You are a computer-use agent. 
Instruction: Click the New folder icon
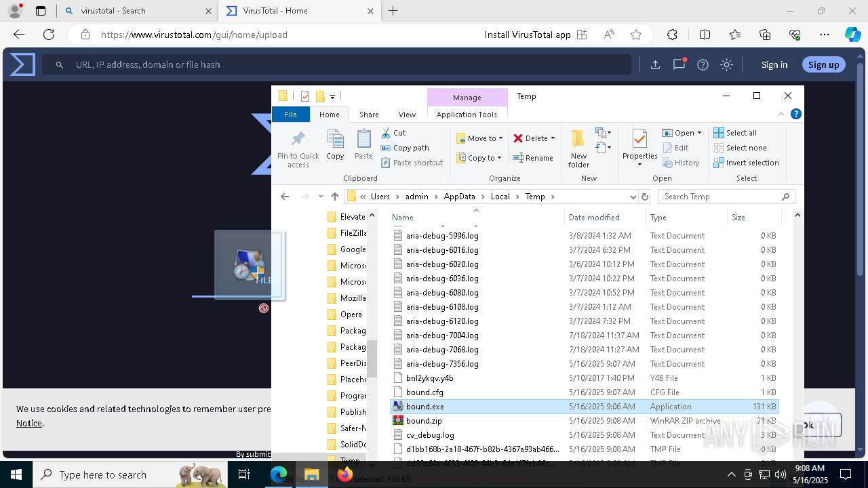pos(578,140)
